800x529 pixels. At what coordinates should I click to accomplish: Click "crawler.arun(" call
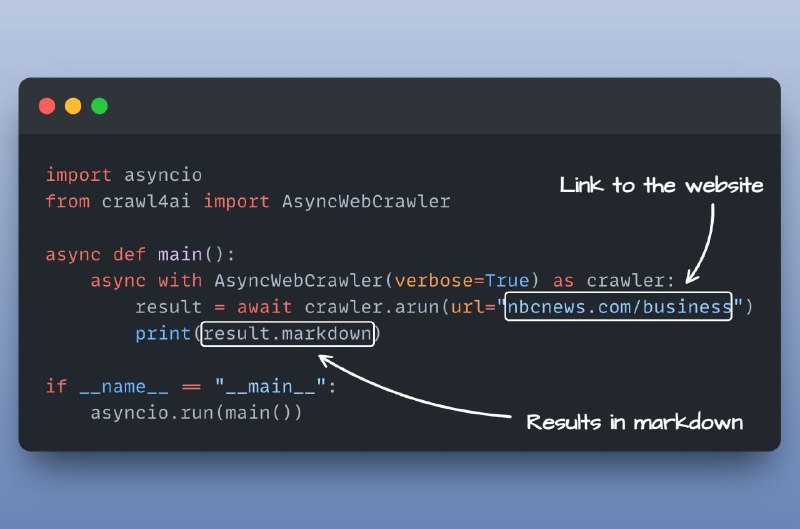[377, 307]
